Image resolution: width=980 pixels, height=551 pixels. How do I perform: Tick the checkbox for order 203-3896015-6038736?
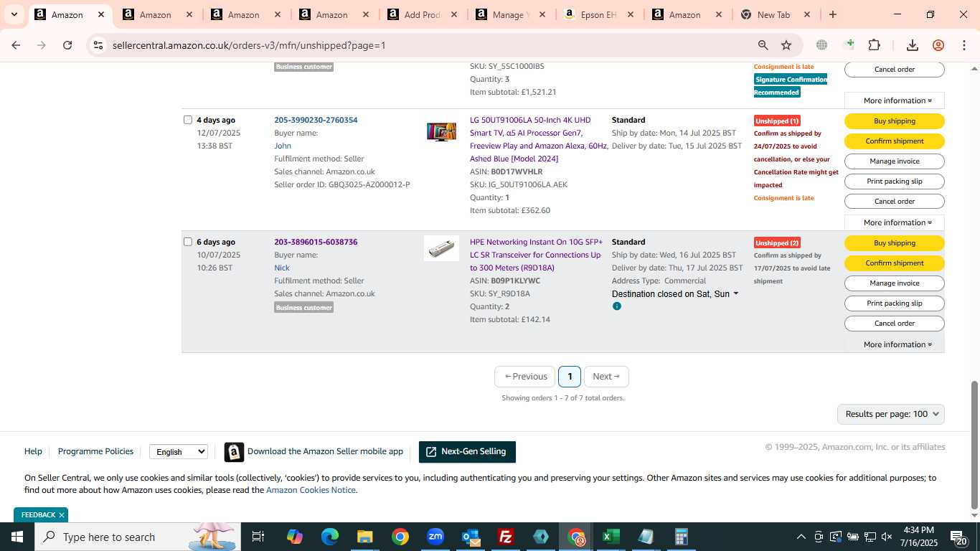(x=188, y=242)
